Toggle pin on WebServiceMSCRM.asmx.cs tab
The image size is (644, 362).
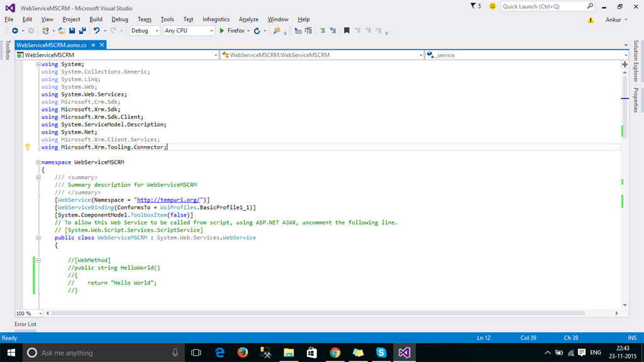[92, 45]
